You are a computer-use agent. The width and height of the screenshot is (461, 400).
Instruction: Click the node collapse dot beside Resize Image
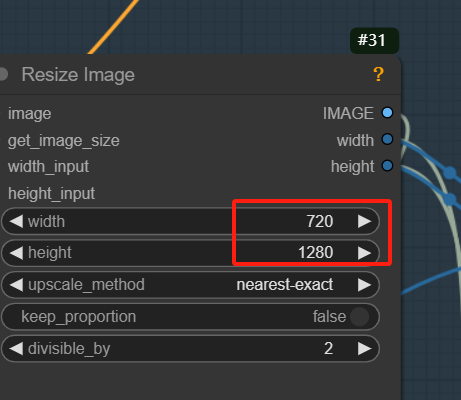point(3,74)
